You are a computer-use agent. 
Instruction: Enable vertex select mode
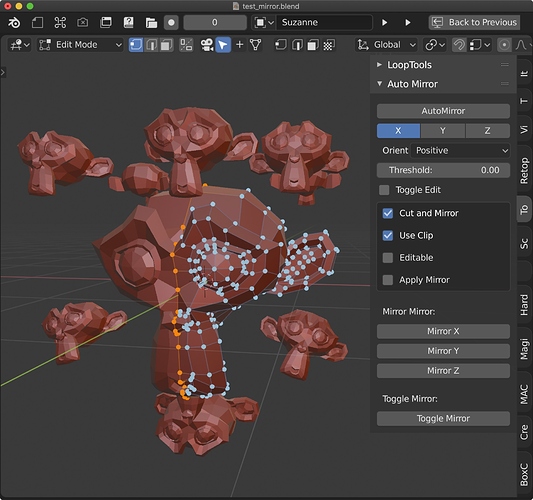click(x=136, y=45)
